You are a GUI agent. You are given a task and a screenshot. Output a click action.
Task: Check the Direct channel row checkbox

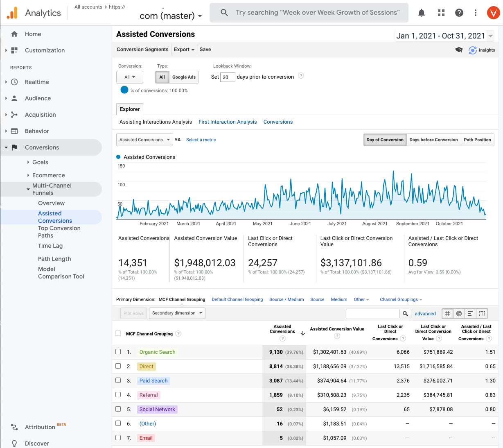coord(118,366)
